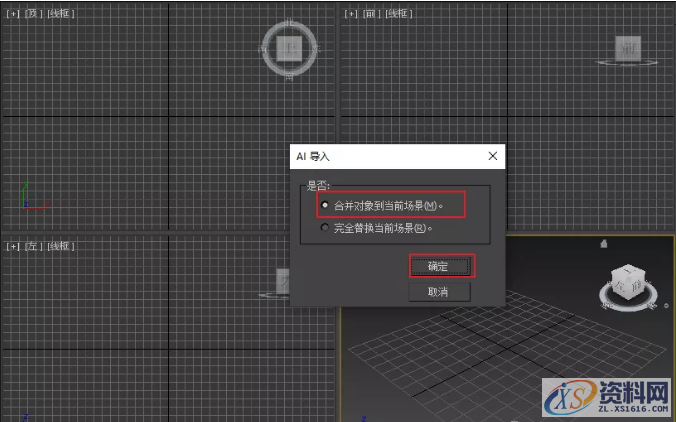The height and width of the screenshot is (422, 676).
Task: Click top viewport ViewCube 上 face
Action: [289, 48]
